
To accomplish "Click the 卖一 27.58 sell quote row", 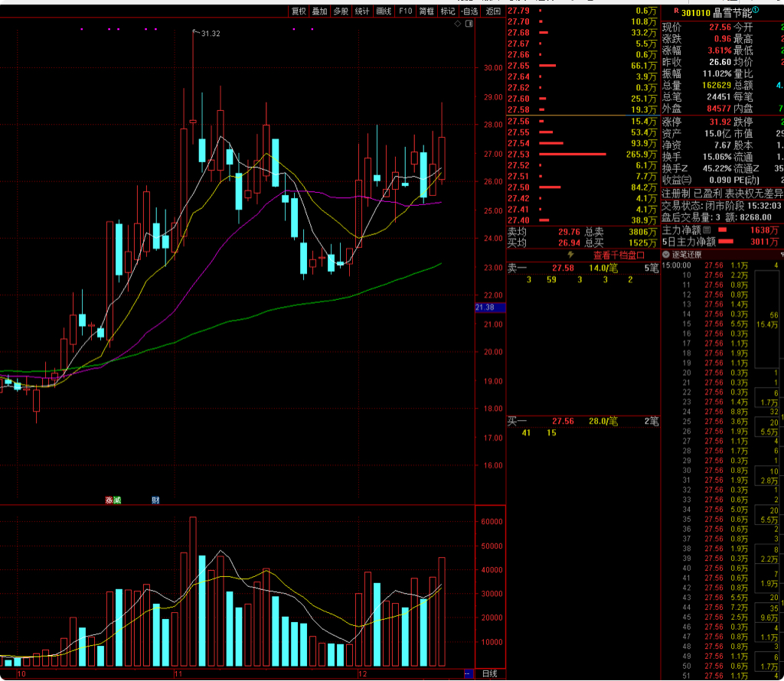I will (x=583, y=269).
